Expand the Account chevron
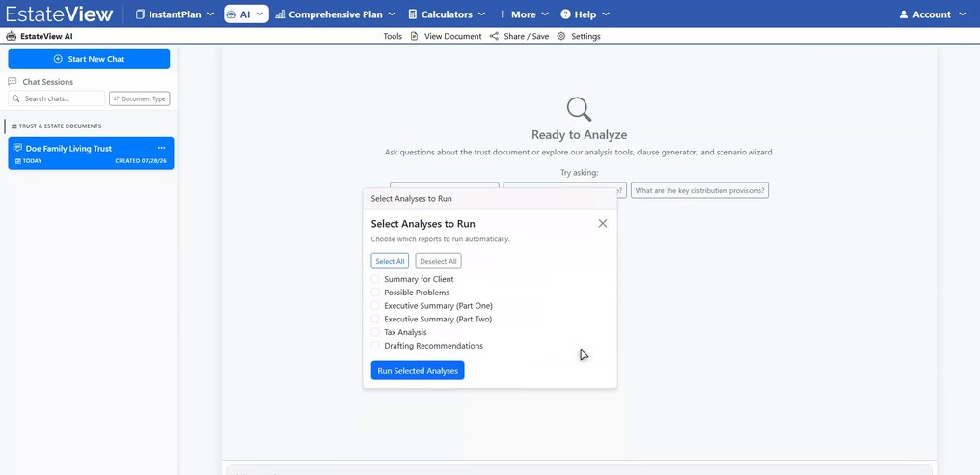 tap(962, 14)
